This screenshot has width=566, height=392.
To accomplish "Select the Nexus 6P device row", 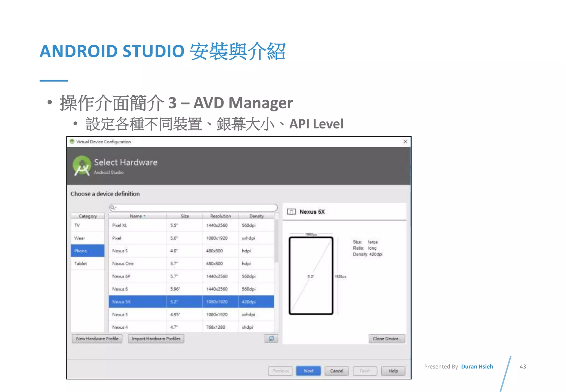I will 191,276.
